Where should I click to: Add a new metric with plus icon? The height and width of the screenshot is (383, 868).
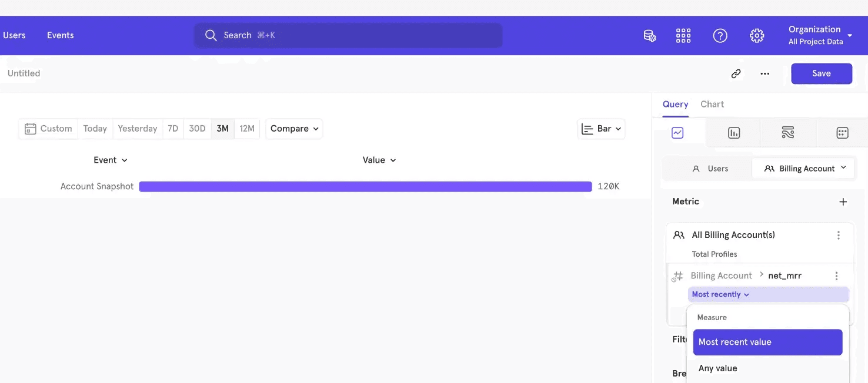coord(843,202)
